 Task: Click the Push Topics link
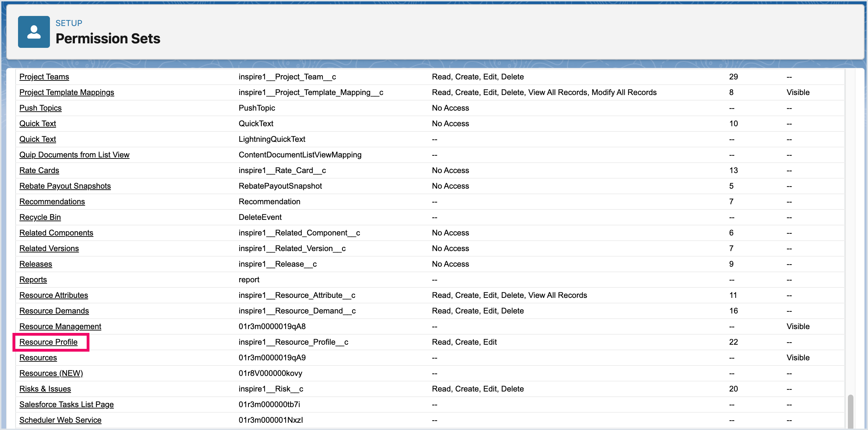pyautogui.click(x=40, y=108)
